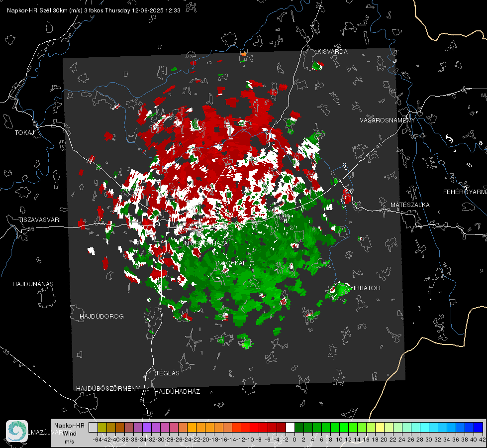Click the NYÍREGYHÁZA city label
The image size is (487, 448).
point(206,243)
